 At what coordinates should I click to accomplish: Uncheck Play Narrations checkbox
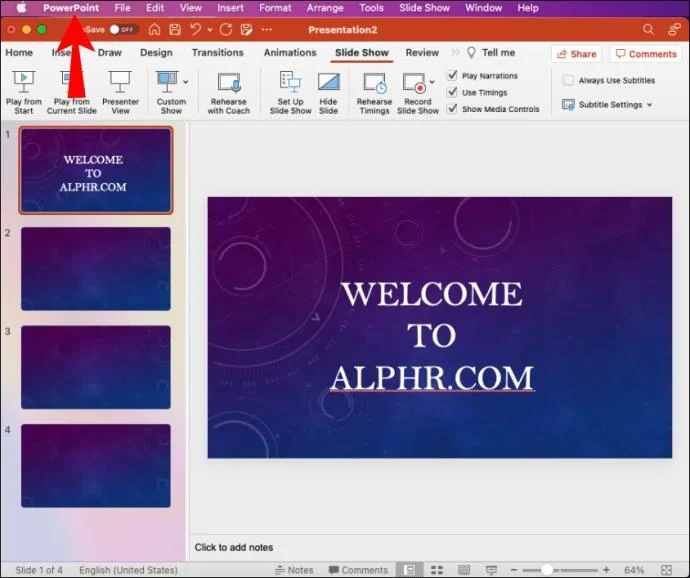[452, 75]
